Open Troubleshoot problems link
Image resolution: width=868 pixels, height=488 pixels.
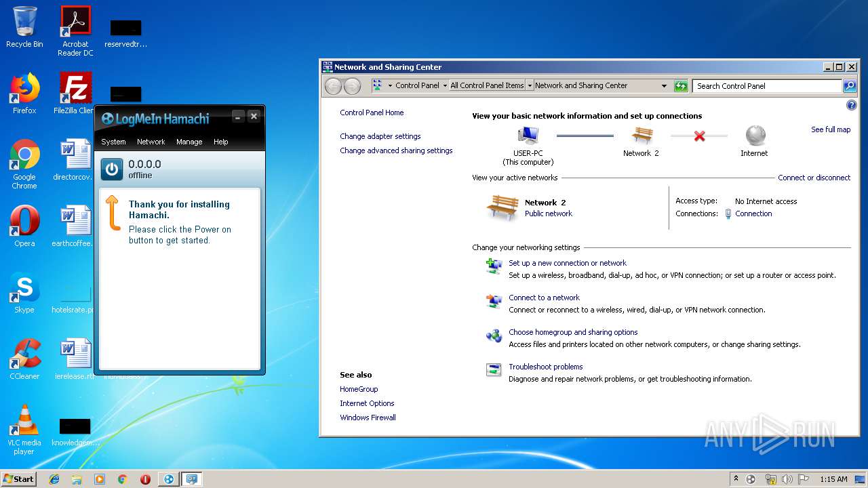coord(546,367)
